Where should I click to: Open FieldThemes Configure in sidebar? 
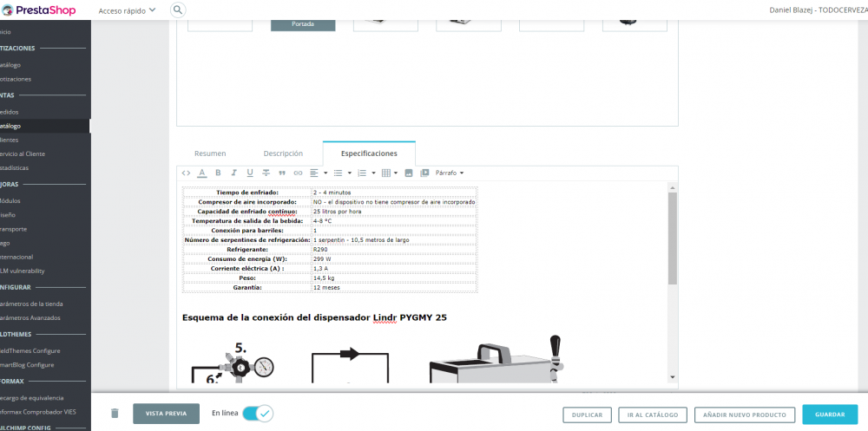pos(30,350)
